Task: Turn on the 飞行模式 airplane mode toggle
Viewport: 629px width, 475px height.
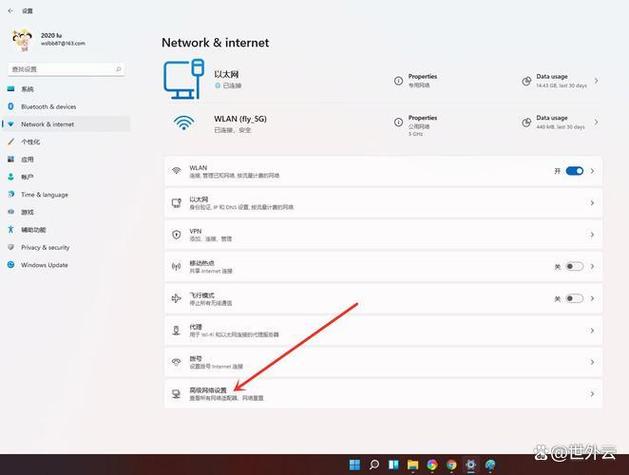Action: pyautogui.click(x=574, y=298)
